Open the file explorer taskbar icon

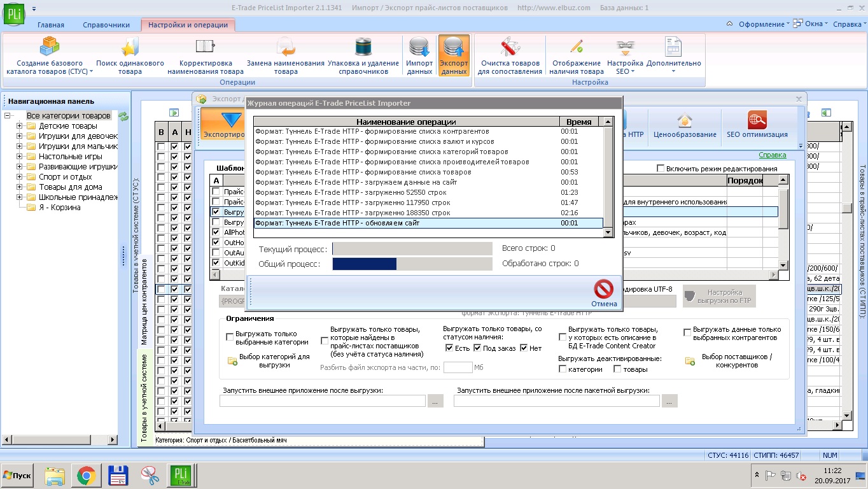(55, 476)
